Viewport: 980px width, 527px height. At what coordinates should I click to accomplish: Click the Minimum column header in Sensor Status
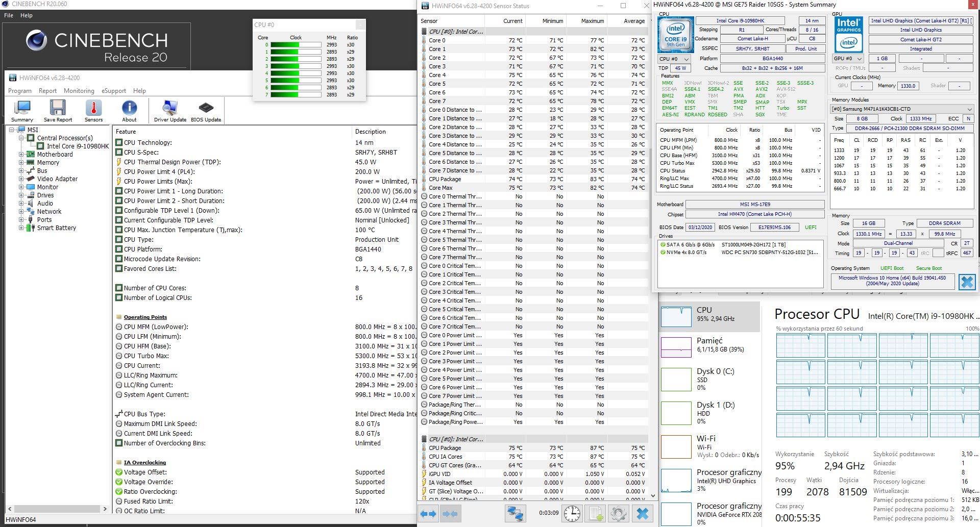[546, 21]
